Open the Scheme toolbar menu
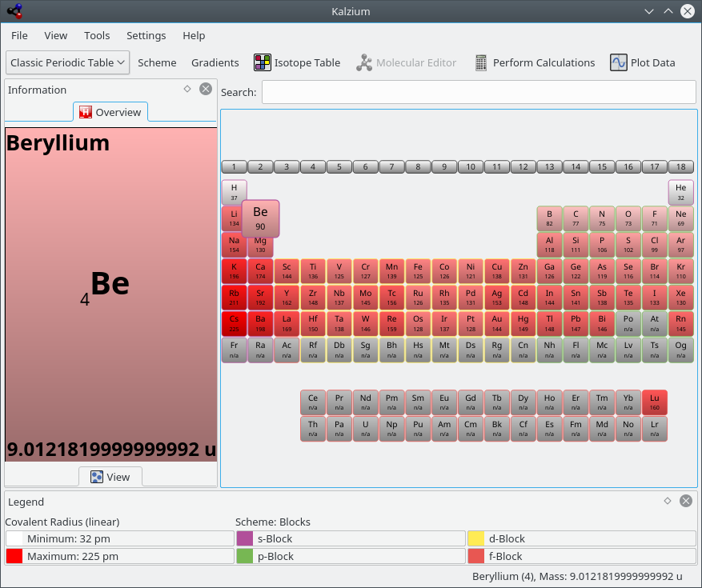This screenshot has height=588, width=702. pos(157,62)
